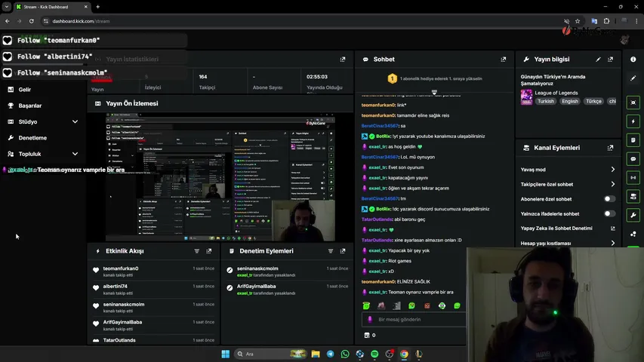Open Hesap yaşı kısıtlaması options chevron
This screenshot has width=644, height=362.
613,244
